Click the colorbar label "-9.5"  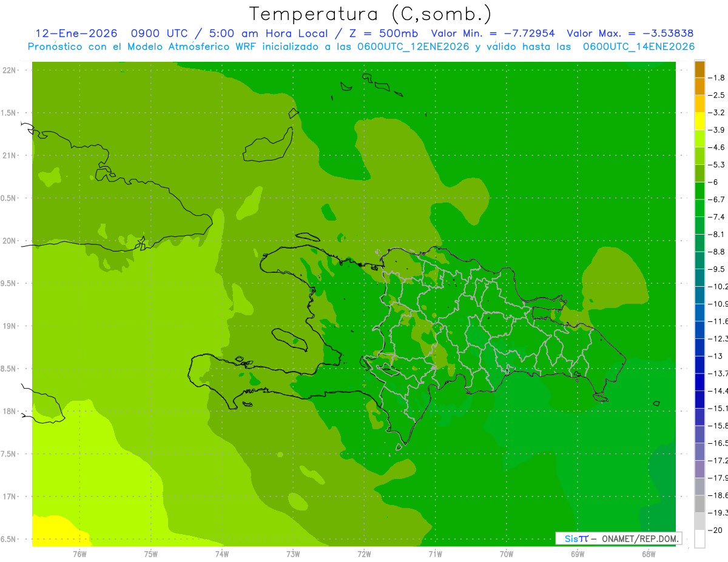(x=717, y=269)
